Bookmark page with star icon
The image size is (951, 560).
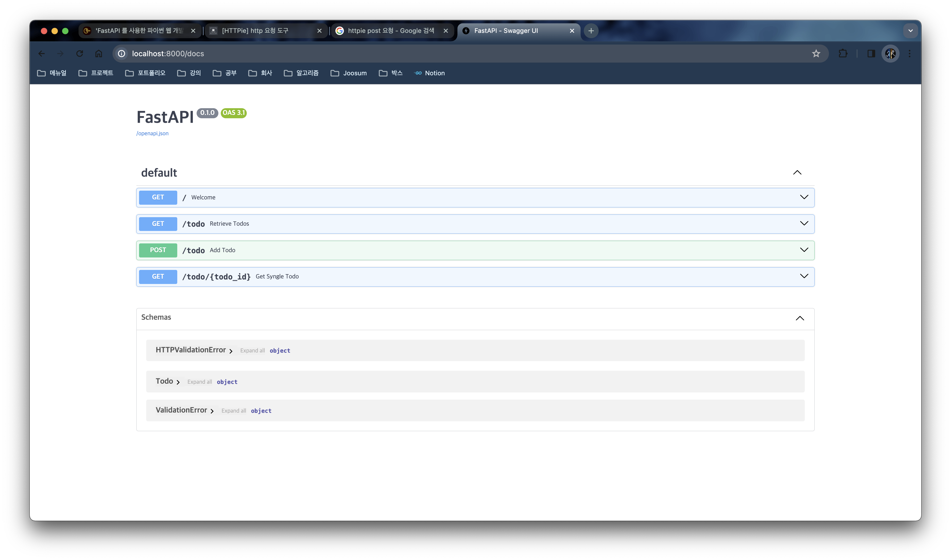(816, 54)
